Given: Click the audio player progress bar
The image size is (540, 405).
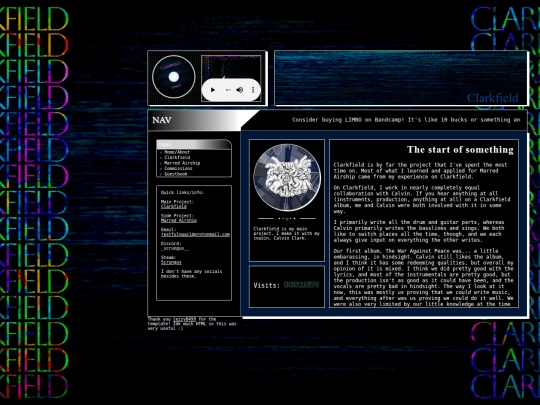Looking at the screenshot, I should point(228,90).
